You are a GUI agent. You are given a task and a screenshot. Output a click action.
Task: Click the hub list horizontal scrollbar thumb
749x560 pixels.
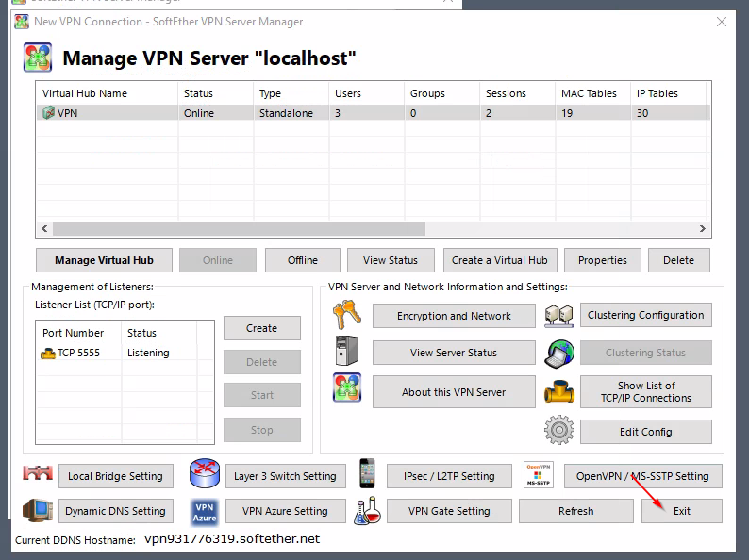coord(239,229)
